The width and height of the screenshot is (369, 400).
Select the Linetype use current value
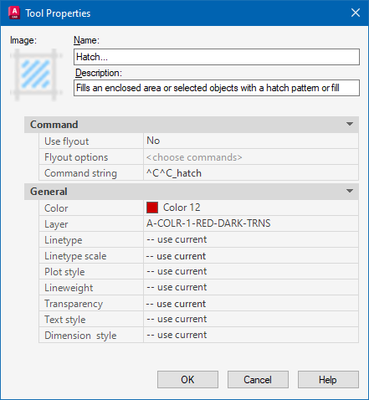[251, 240]
